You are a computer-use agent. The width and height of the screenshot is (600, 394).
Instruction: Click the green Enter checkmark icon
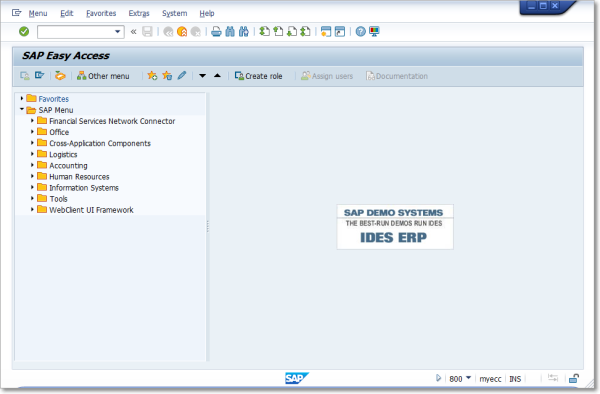point(24,31)
